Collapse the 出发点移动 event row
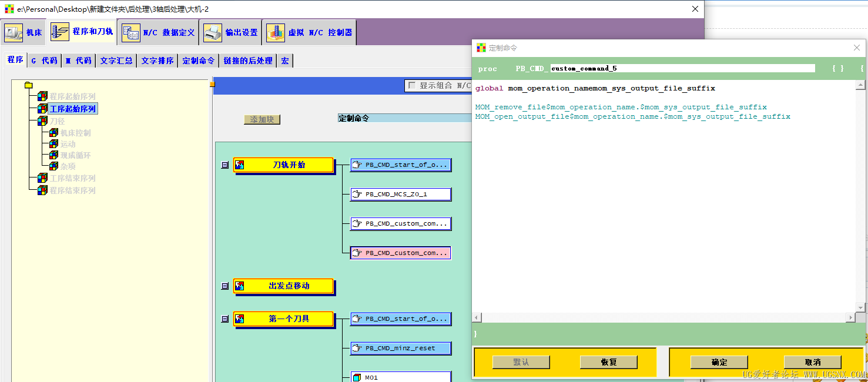The height and width of the screenshot is (382, 868). [224, 286]
